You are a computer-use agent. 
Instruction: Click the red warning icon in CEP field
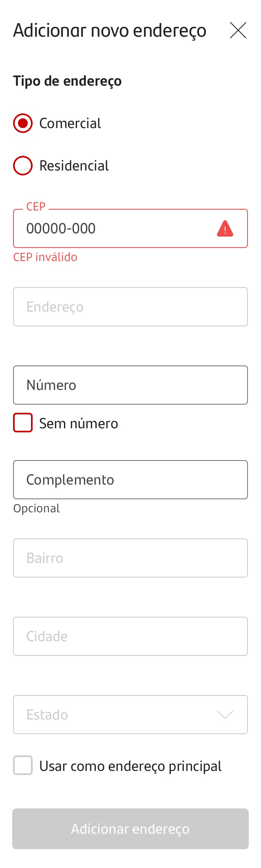pos(225,228)
